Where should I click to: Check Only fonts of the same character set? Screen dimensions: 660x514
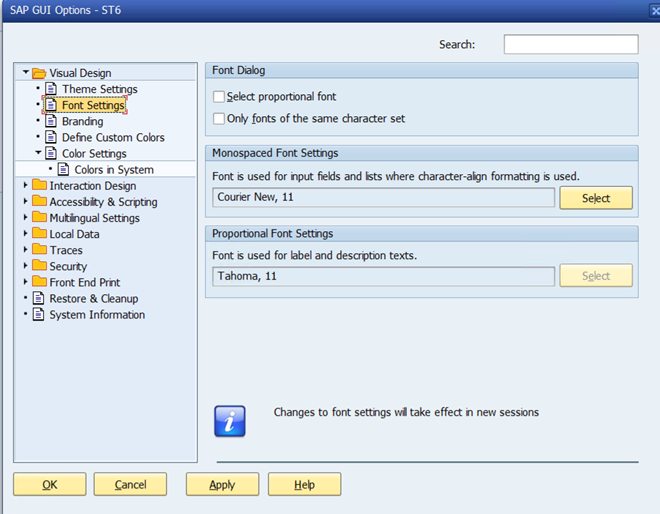pos(219,119)
